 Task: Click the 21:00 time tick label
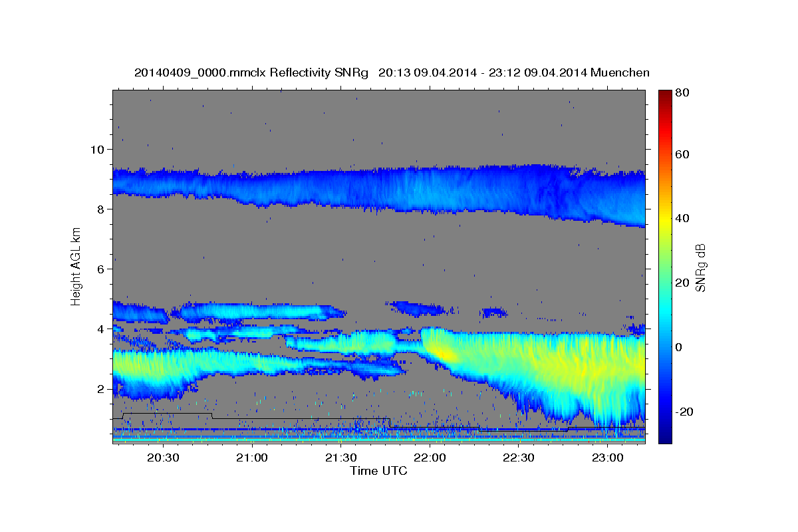[251, 458]
